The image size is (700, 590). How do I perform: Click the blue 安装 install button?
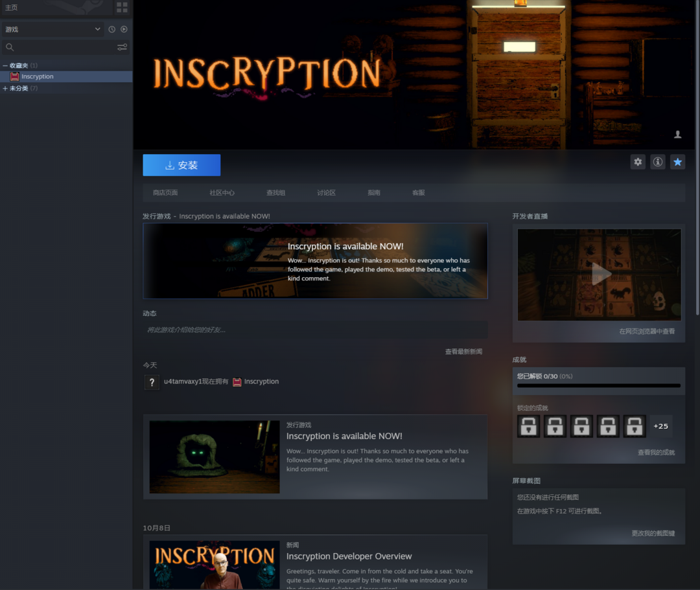pos(181,165)
